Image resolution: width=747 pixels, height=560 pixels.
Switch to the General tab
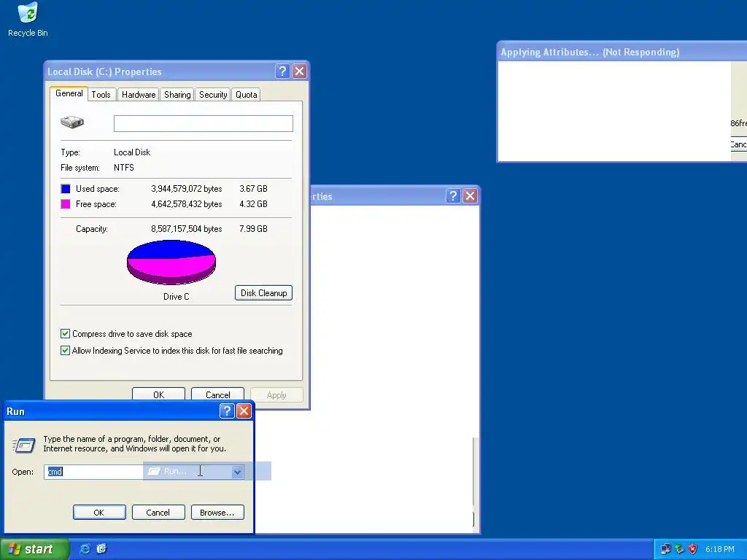[69, 93]
